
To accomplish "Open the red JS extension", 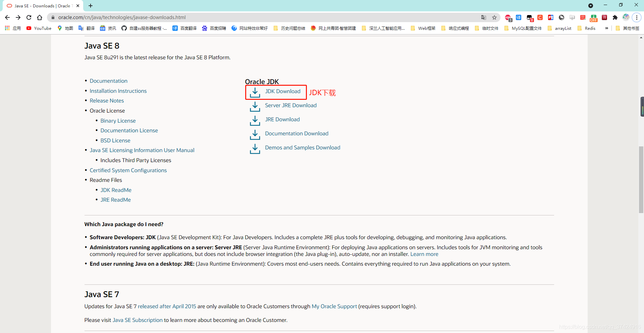I will coord(604,17).
